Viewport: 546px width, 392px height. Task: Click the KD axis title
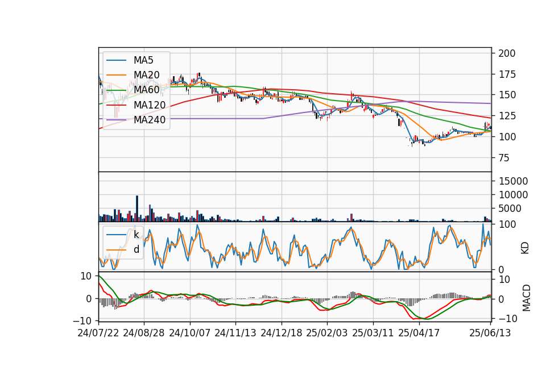coord(525,248)
